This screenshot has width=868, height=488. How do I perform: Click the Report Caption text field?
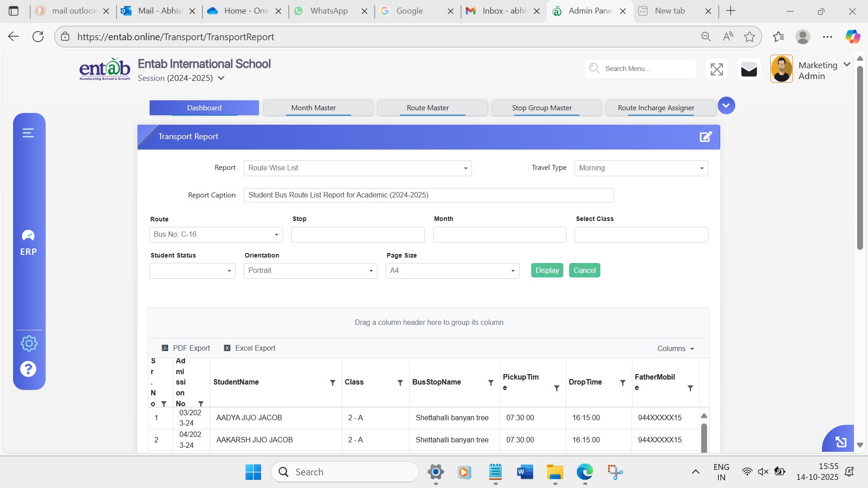click(x=428, y=195)
